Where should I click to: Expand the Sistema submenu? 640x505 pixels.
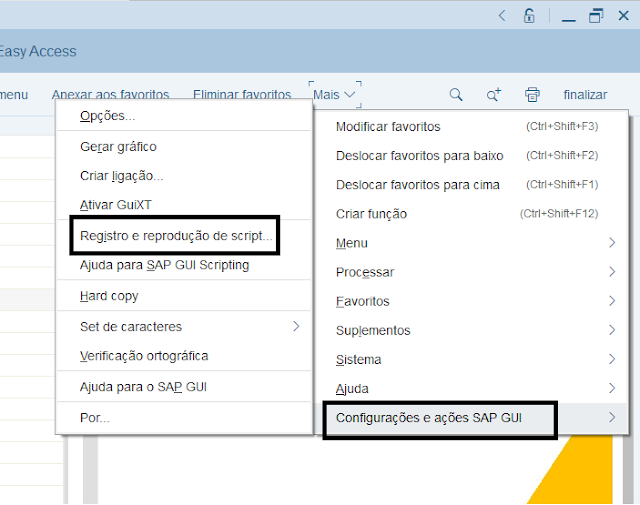(471, 360)
